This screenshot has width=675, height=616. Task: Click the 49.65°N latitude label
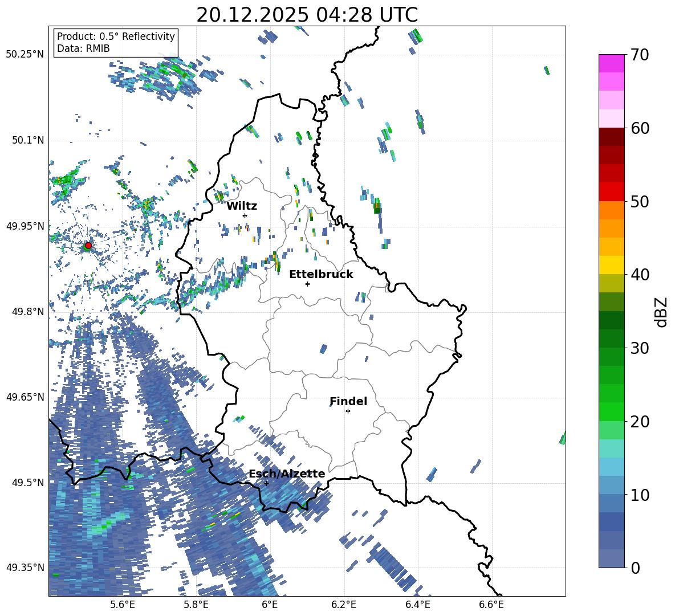pos(25,397)
